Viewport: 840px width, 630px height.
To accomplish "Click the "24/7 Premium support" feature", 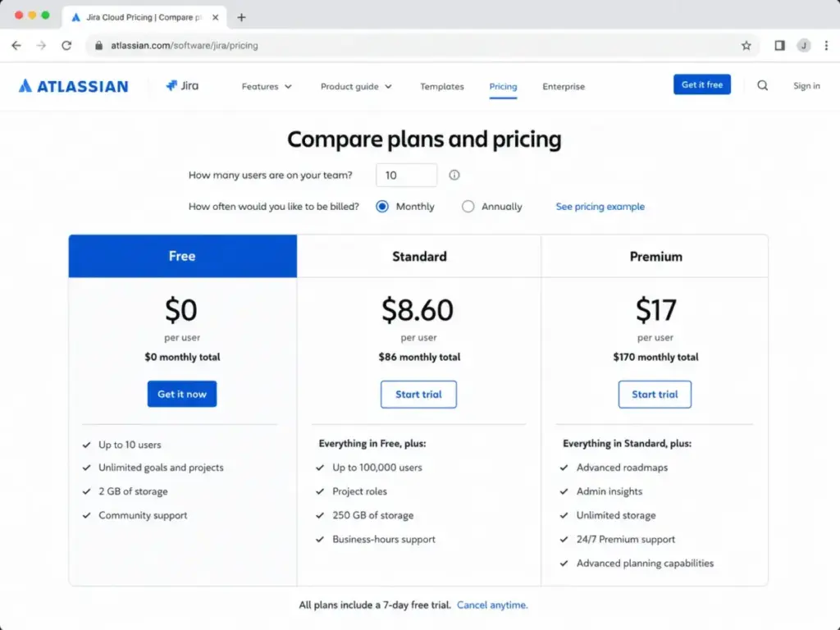I will [626, 540].
